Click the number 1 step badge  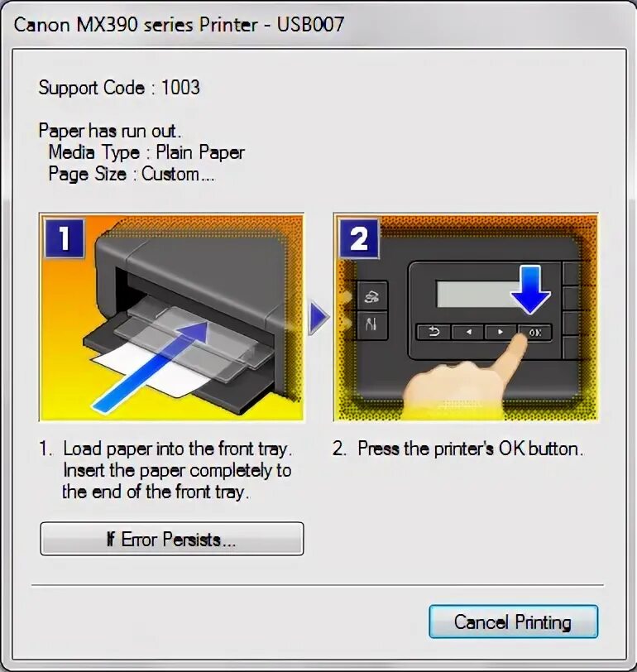point(65,238)
